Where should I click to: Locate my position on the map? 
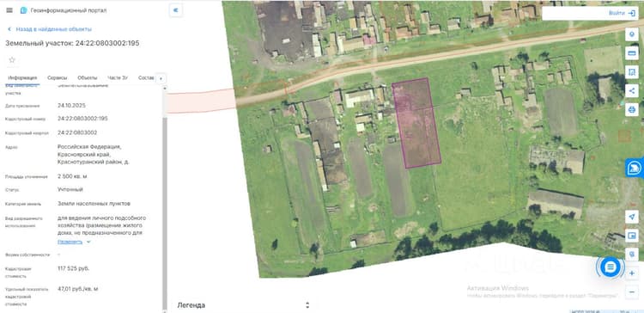631,217
